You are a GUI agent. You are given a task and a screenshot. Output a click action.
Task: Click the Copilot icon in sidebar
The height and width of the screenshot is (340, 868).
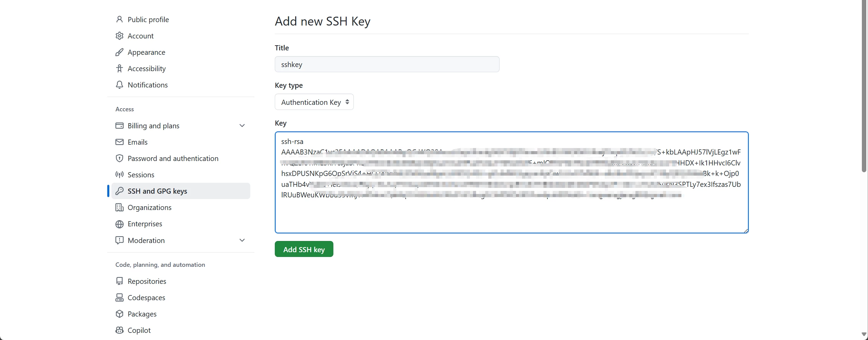click(x=119, y=330)
